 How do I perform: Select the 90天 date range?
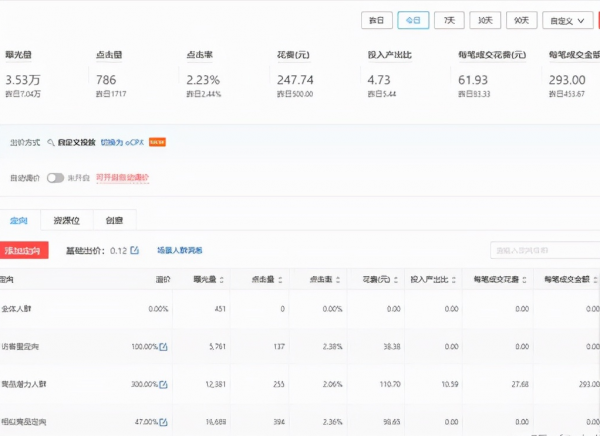click(522, 20)
